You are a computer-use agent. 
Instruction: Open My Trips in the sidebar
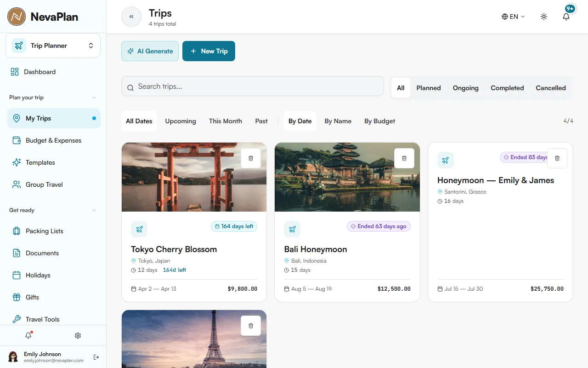pyautogui.click(x=54, y=118)
